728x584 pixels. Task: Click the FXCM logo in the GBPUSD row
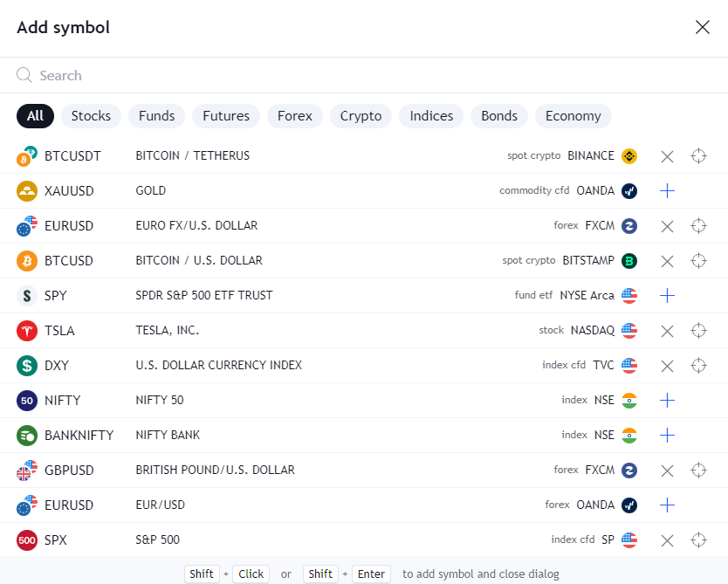[x=629, y=471]
